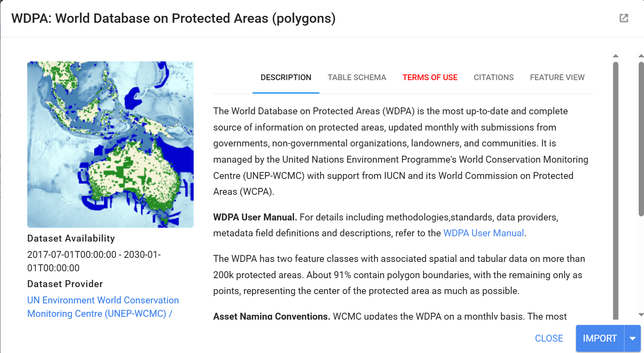644x353 pixels.
Task: Click the inner description scrollbar thumb
Action: coord(616,191)
